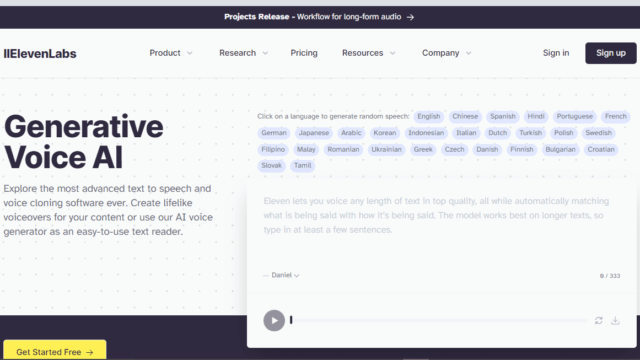
Task: Open the Daniel voice selector dropdown
Action: (x=285, y=275)
